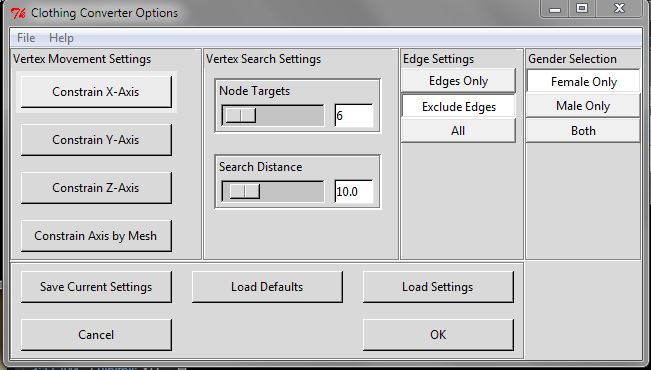Click the Tk feather icon in title bar
The width and height of the screenshot is (651, 370).
[x=18, y=13]
